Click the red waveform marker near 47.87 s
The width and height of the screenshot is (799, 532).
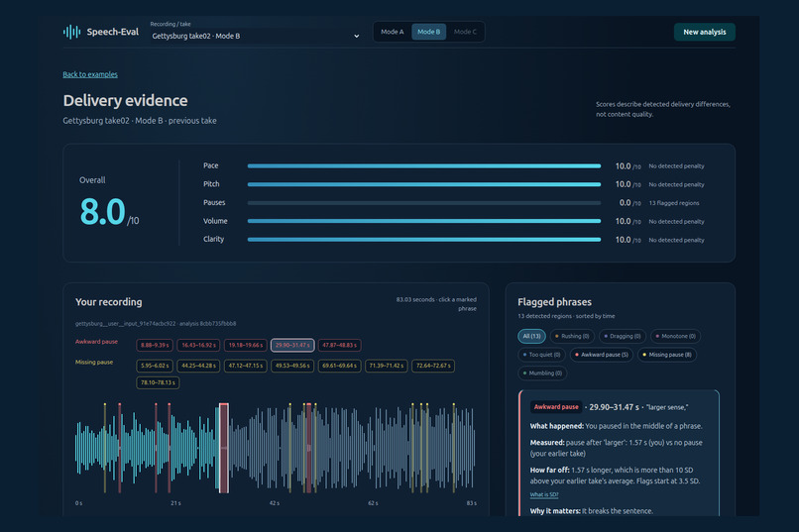tap(309, 448)
